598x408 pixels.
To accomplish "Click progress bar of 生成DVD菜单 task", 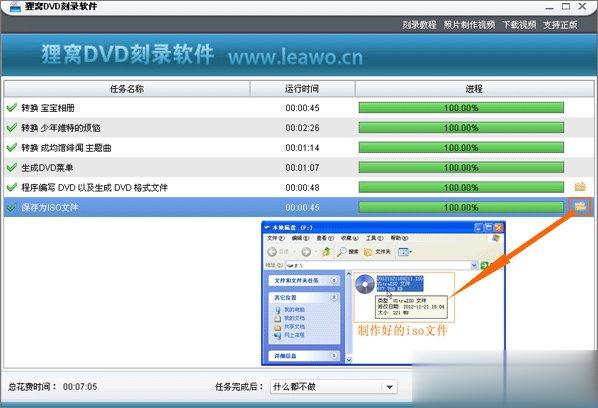I will click(x=461, y=167).
